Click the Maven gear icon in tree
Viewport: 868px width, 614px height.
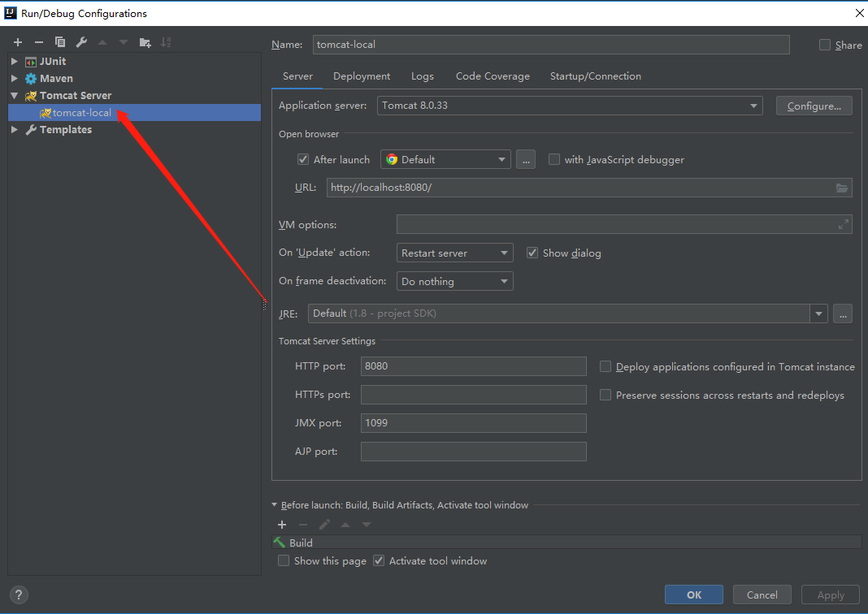tap(31, 79)
